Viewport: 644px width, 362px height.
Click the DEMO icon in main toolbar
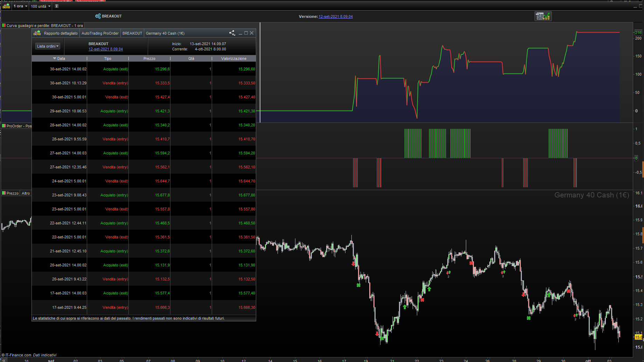pos(6,6)
